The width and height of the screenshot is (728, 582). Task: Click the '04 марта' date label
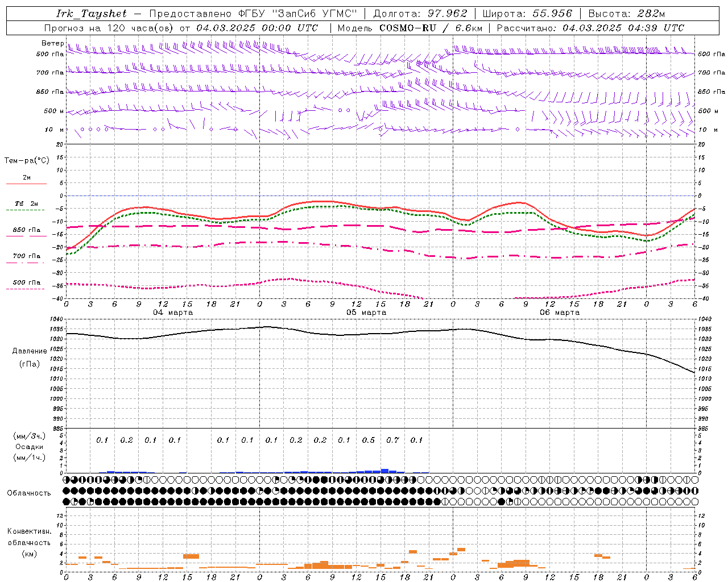coord(173,313)
